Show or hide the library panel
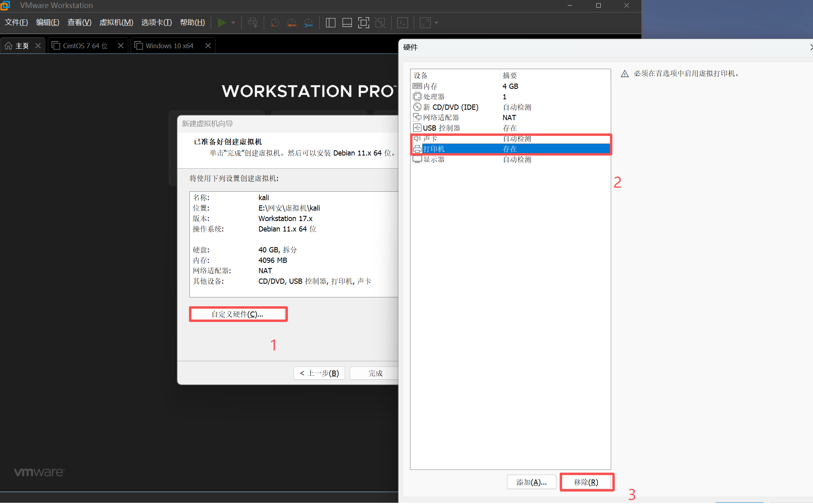The height and width of the screenshot is (504, 813). tap(330, 23)
